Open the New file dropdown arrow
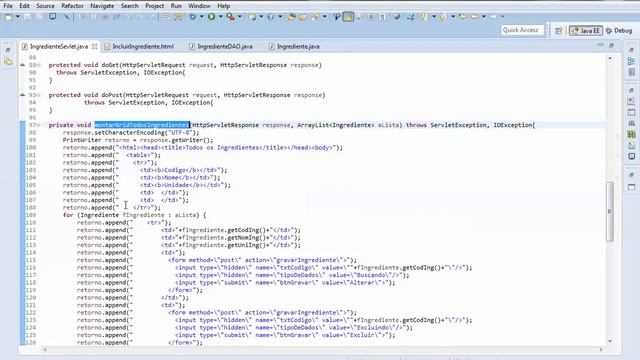Image resolution: width=640 pixels, height=360 pixels. coord(18,17)
